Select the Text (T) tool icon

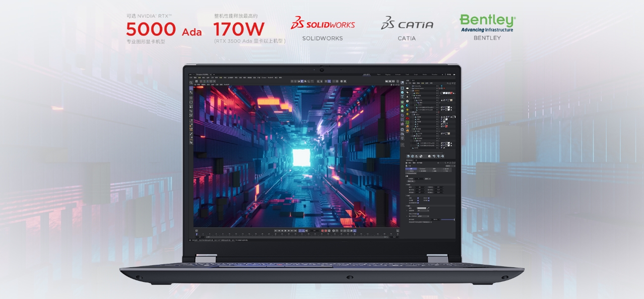[402, 97]
